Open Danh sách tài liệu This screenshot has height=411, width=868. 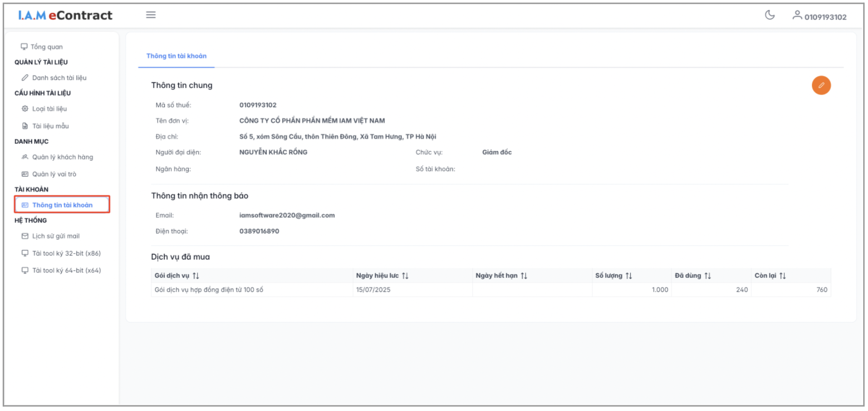pyautogui.click(x=59, y=78)
